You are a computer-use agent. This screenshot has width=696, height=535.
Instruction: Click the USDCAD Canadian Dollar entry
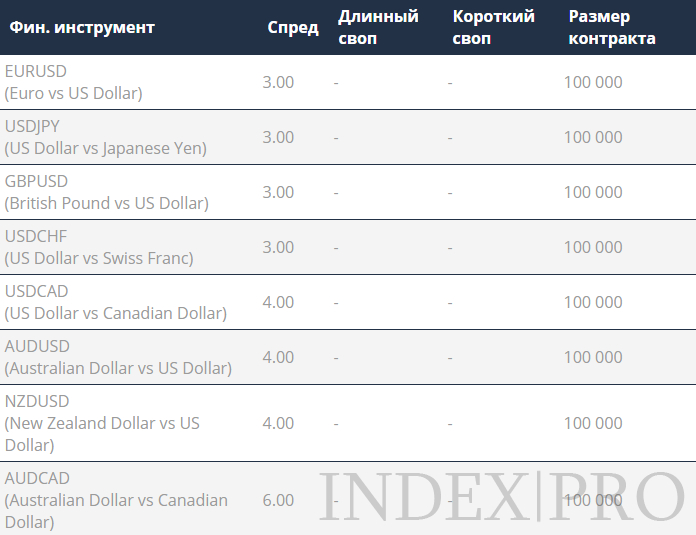[x=115, y=302]
